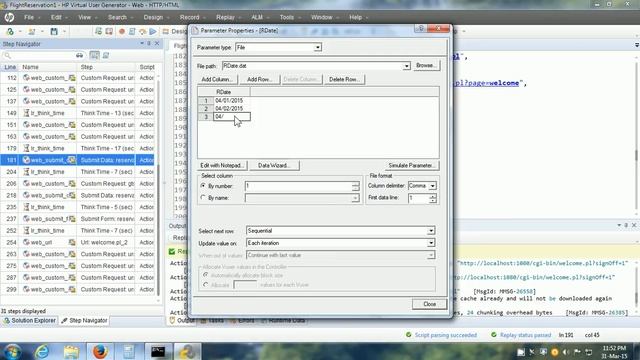Screen dimensions: 640x360
Task: Switch to Step Navigator tab
Action: click(x=84, y=321)
